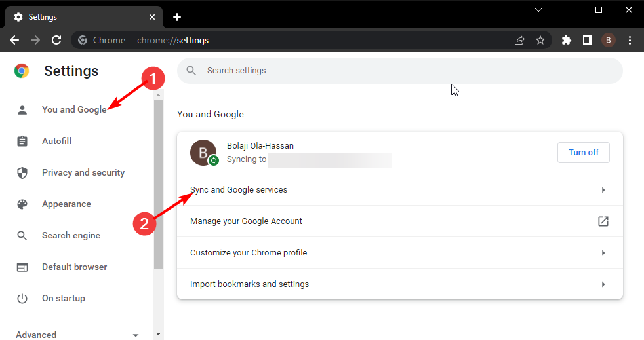Maximize the Chrome window
The image size is (644, 340).
[598, 10]
